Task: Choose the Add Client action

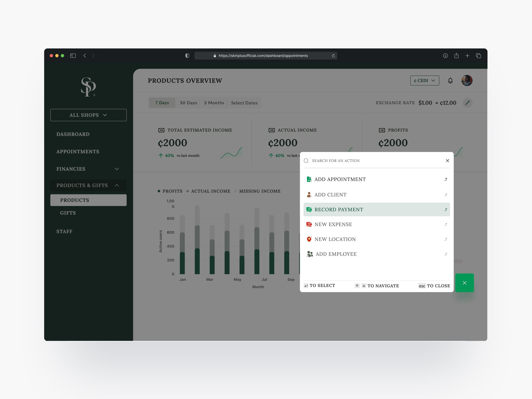Action: point(377,195)
